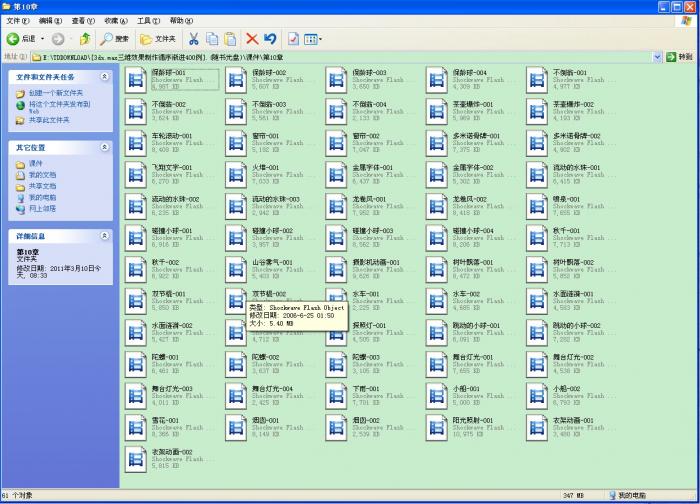
Task: Click the 转到 Go button
Action: 679,57
